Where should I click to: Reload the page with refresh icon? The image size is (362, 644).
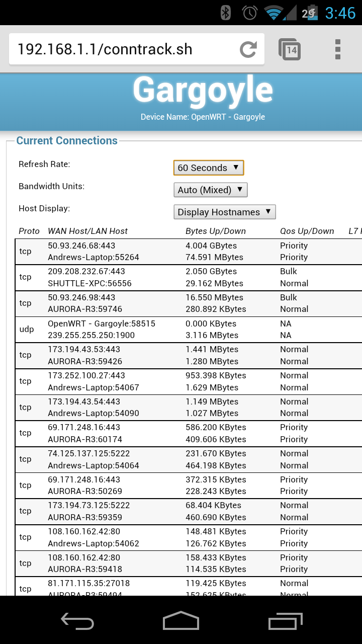point(248,49)
